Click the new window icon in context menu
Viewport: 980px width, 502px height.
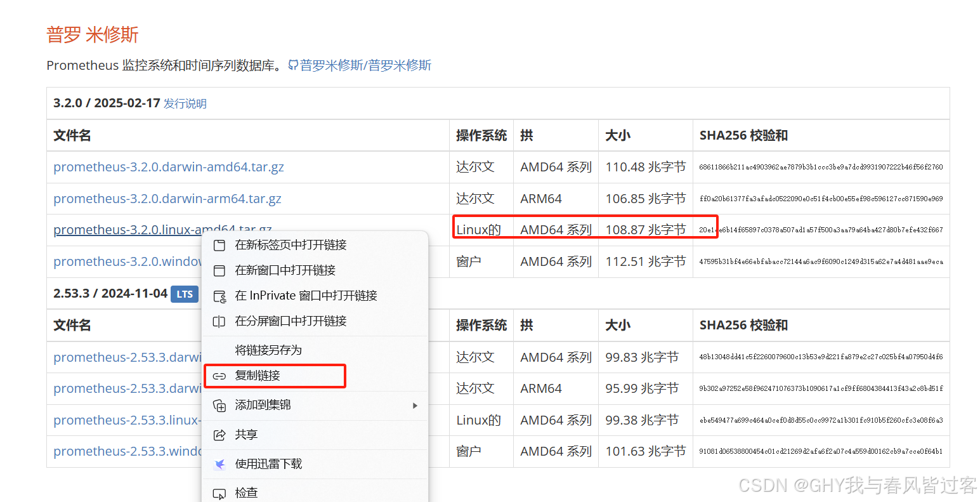(219, 271)
